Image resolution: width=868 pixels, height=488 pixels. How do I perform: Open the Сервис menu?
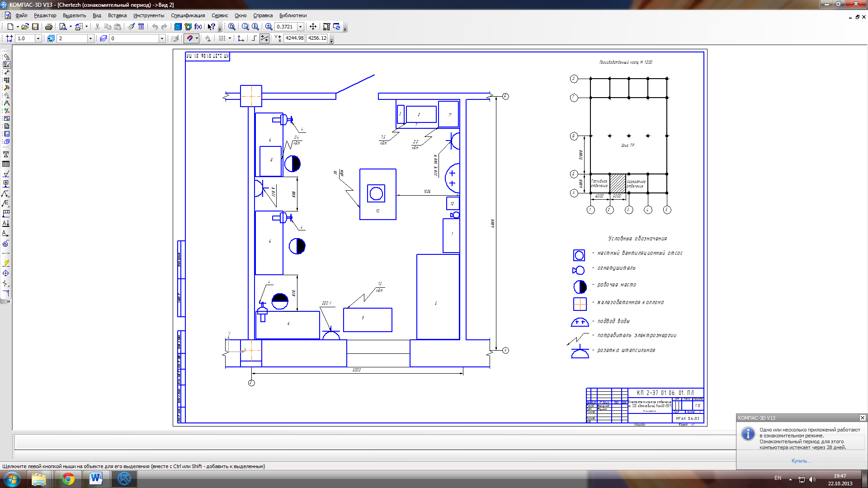(220, 15)
